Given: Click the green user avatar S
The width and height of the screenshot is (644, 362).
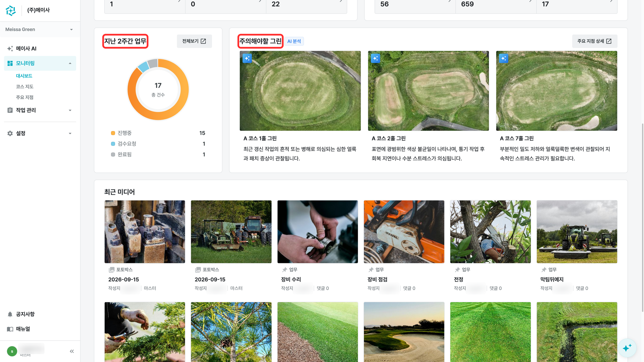Looking at the screenshot, I should 12,351.
